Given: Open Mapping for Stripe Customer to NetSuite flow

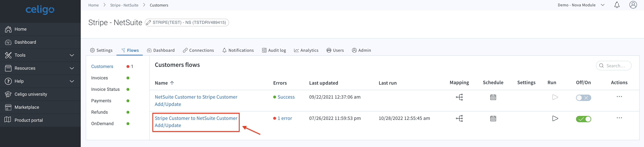Looking at the screenshot, I should (x=459, y=118).
